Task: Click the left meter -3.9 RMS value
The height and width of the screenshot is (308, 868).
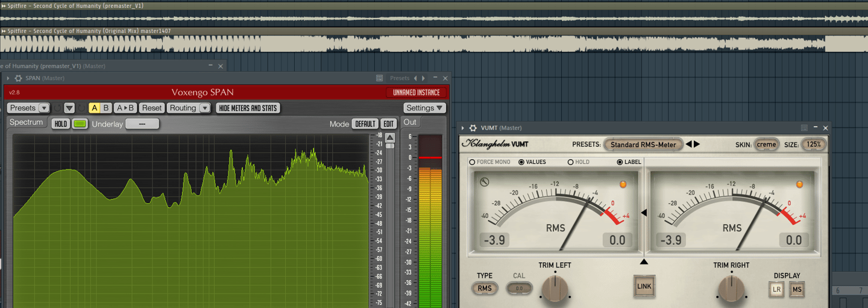Action: [495, 240]
